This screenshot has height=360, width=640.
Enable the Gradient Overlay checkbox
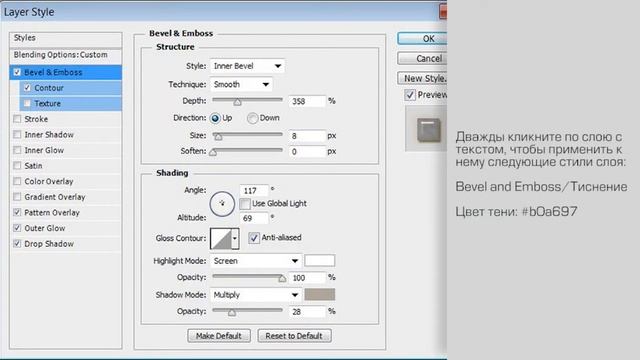click(x=17, y=197)
